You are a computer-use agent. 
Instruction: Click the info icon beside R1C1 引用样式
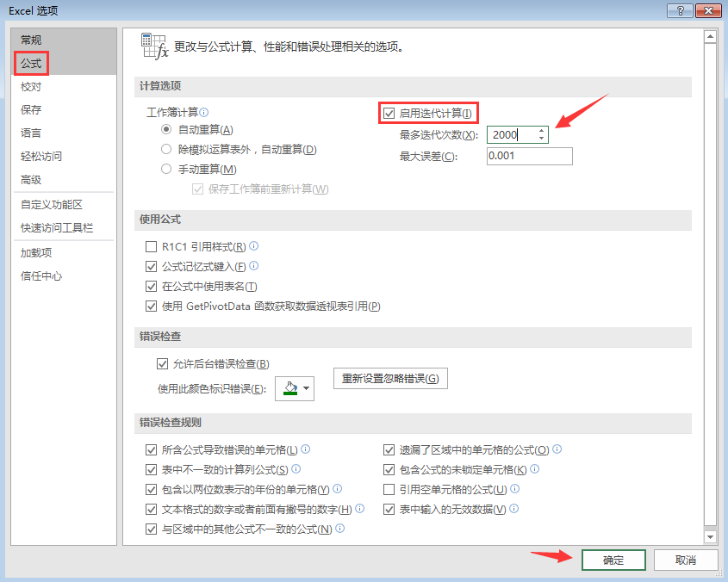click(x=253, y=246)
